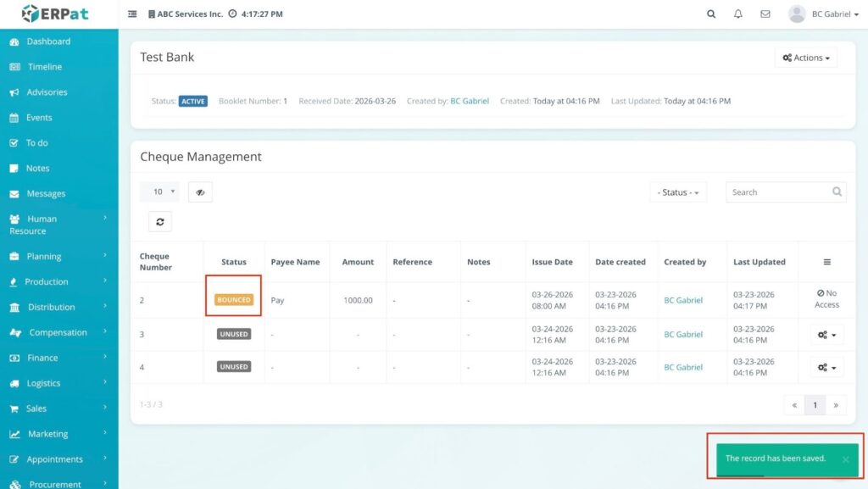
Task: Open Finance in the sidebar
Action: [x=42, y=358]
